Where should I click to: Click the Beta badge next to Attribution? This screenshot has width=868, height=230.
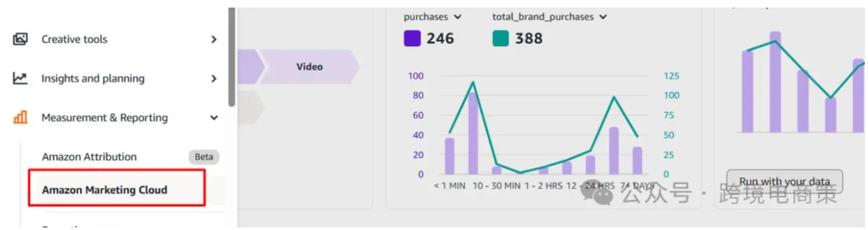[203, 157]
